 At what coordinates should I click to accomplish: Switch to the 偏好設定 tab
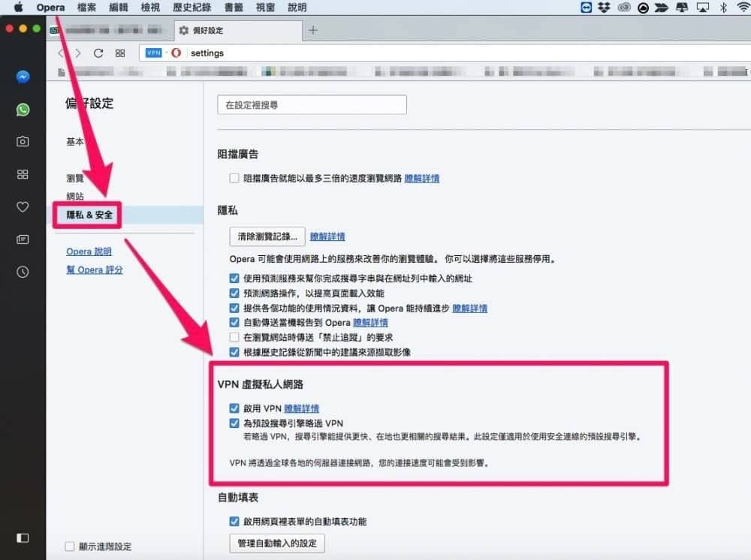click(x=238, y=31)
